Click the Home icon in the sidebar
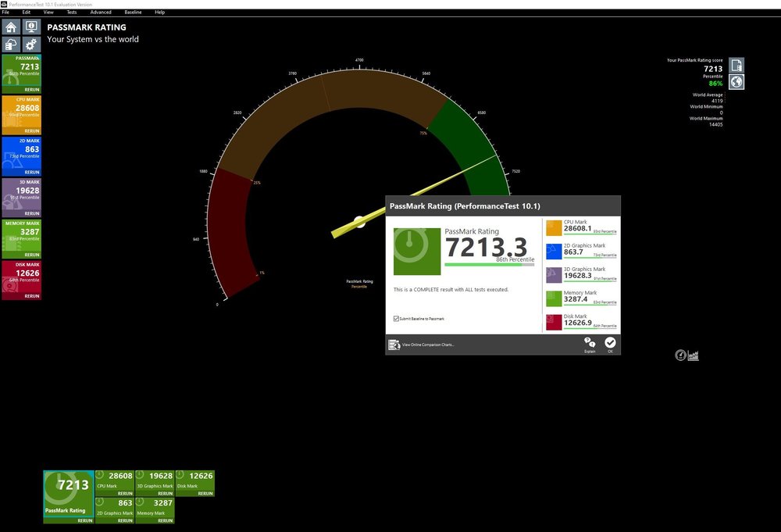Image resolution: width=781 pixels, height=532 pixels. point(12,27)
